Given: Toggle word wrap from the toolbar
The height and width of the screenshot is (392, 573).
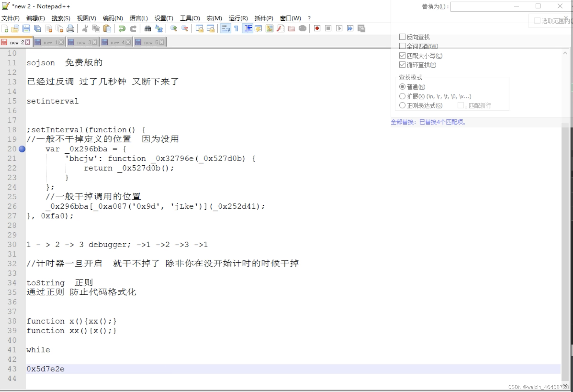Looking at the screenshot, I should pos(225,29).
